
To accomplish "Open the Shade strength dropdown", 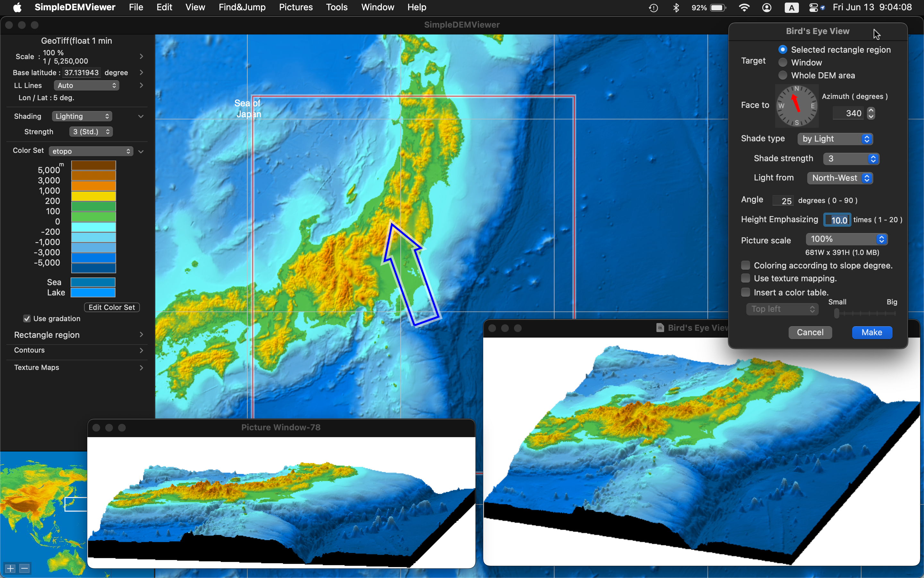I will 851,159.
